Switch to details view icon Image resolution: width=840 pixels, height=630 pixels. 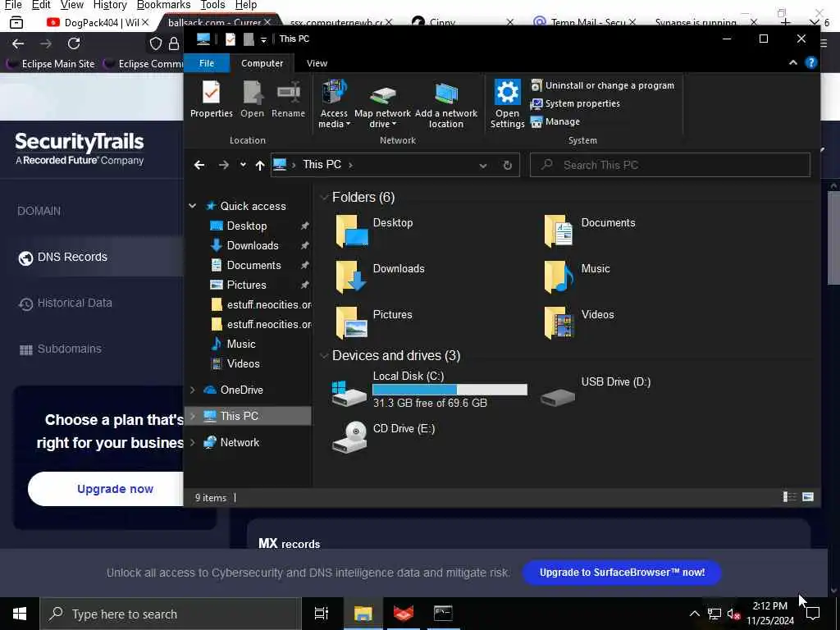click(x=790, y=497)
